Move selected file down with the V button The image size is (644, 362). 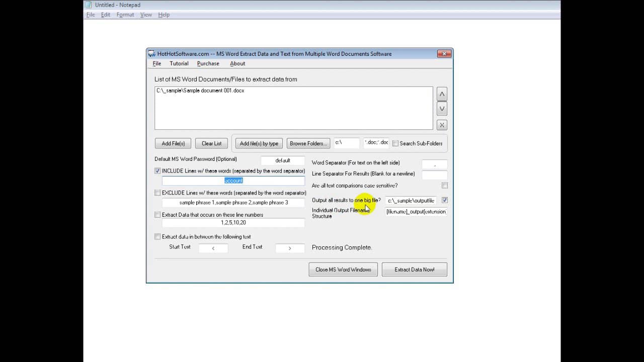pos(442,109)
